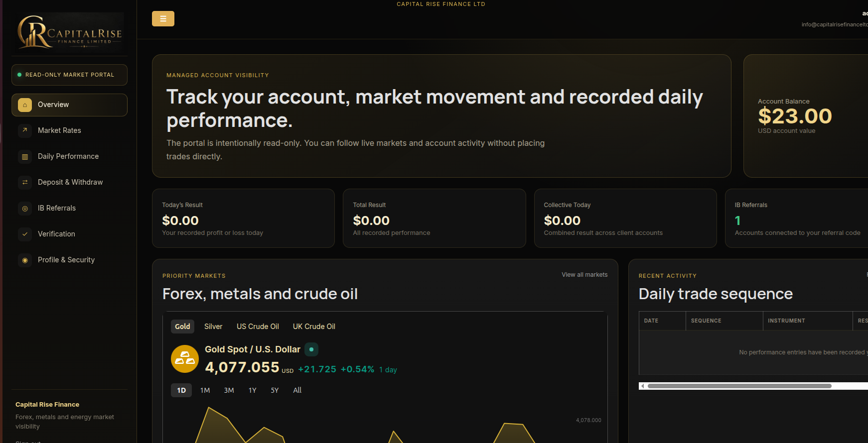This screenshot has height=443, width=868.
Task: Click the IB Referrals circle icon
Action: tap(25, 209)
